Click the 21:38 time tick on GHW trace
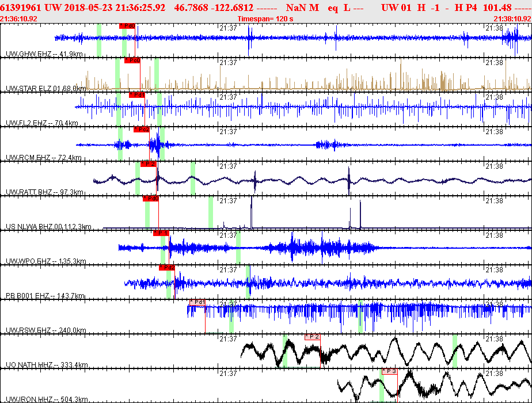Screen dimensions: 532x403 pos(494,28)
